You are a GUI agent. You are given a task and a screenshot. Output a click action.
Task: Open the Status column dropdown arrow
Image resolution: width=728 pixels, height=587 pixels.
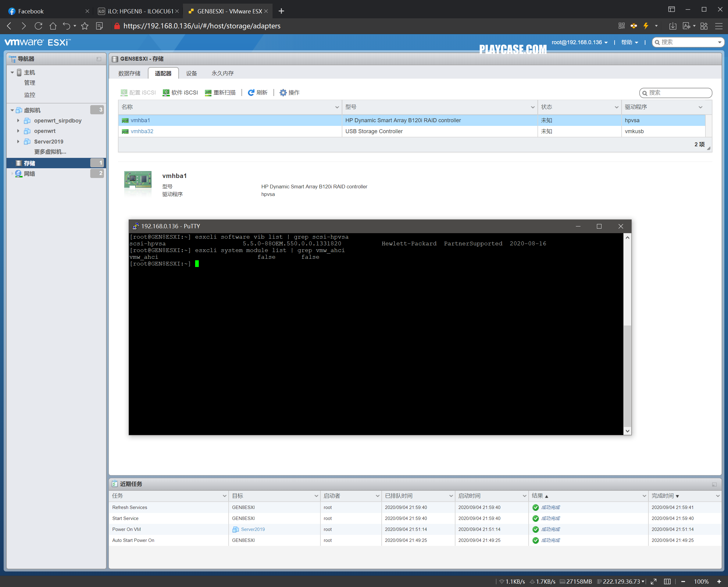[x=616, y=107]
